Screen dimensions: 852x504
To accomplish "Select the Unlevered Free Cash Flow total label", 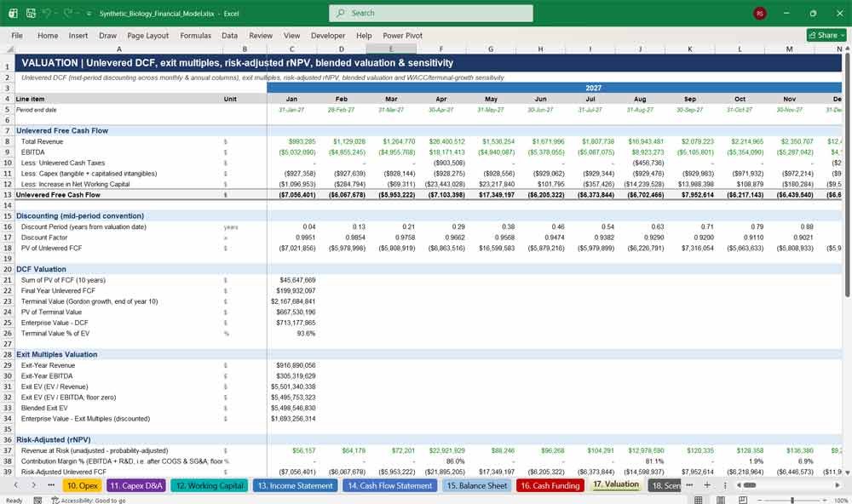I will (58, 194).
